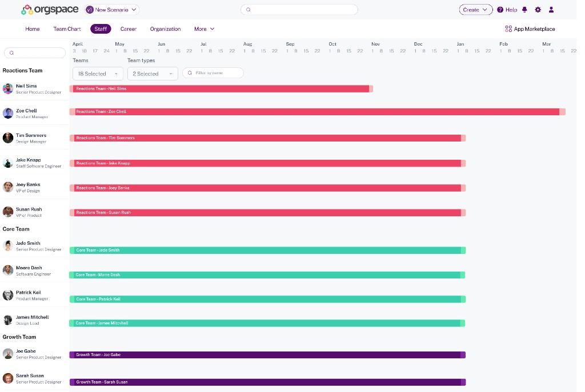
Task: Click the Filter by name field
Action: (x=213, y=73)
